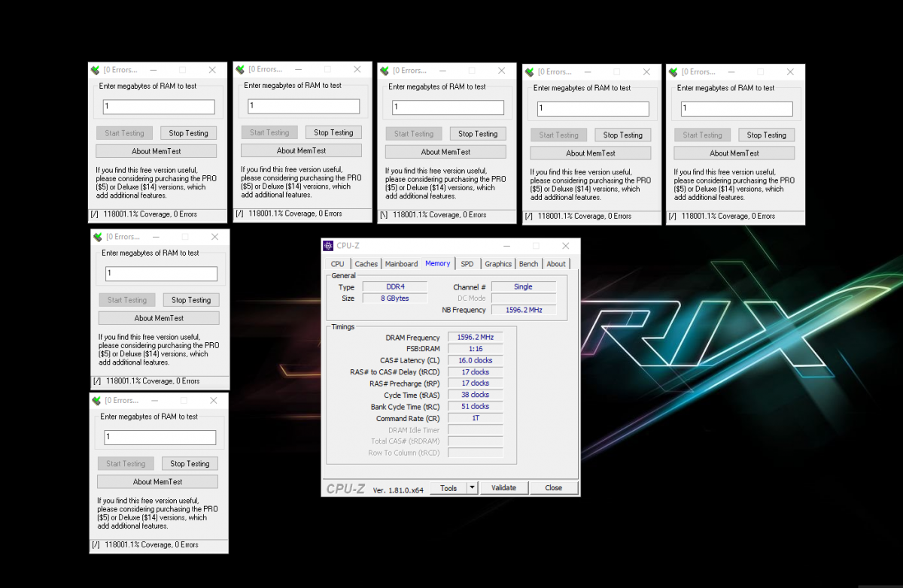Click the DRAM Frequency value in CPU-Z

tap(476, 338)
